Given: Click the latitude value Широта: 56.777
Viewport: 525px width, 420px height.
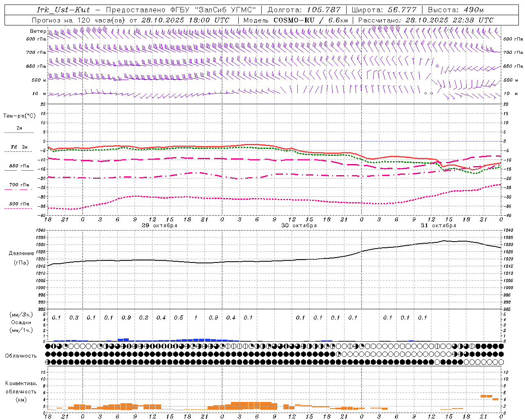Looking at the screenshot, I should [384, 10].
